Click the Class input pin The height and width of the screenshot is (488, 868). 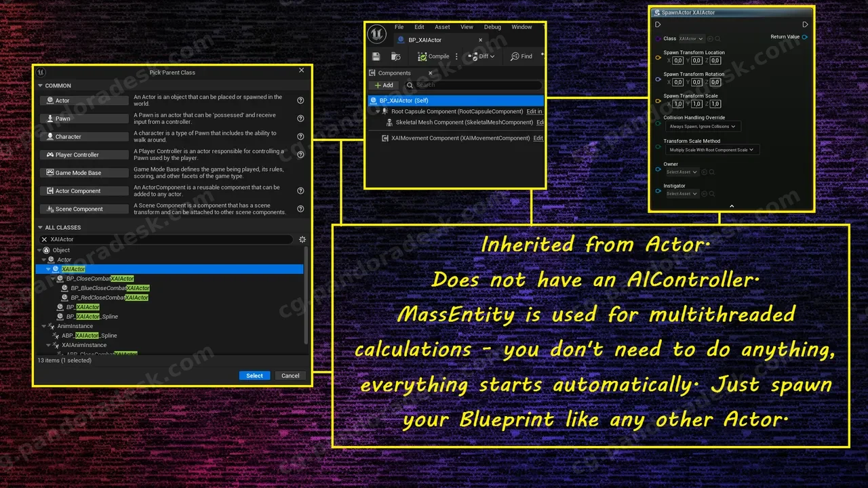pos(658,39)
